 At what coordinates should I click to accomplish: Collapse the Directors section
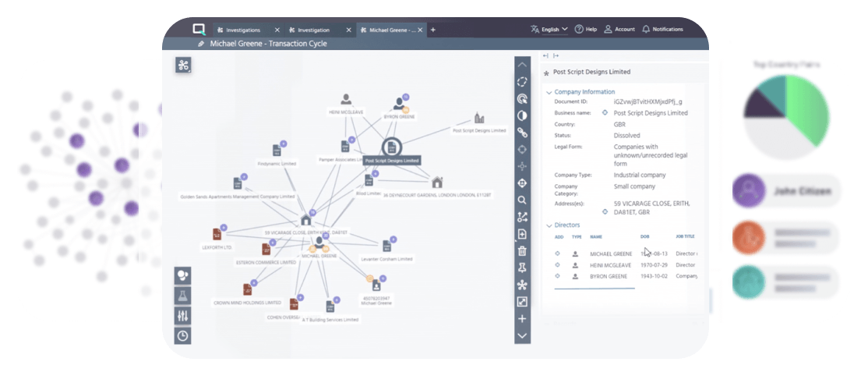(549, 225)
